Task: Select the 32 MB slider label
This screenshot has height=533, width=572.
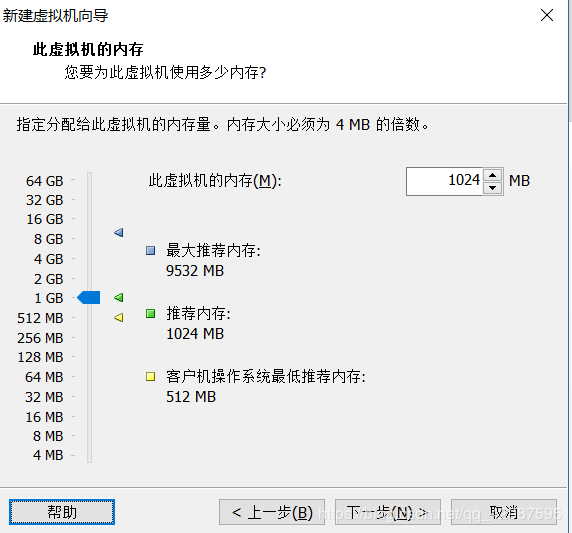Action: point(44,397)
